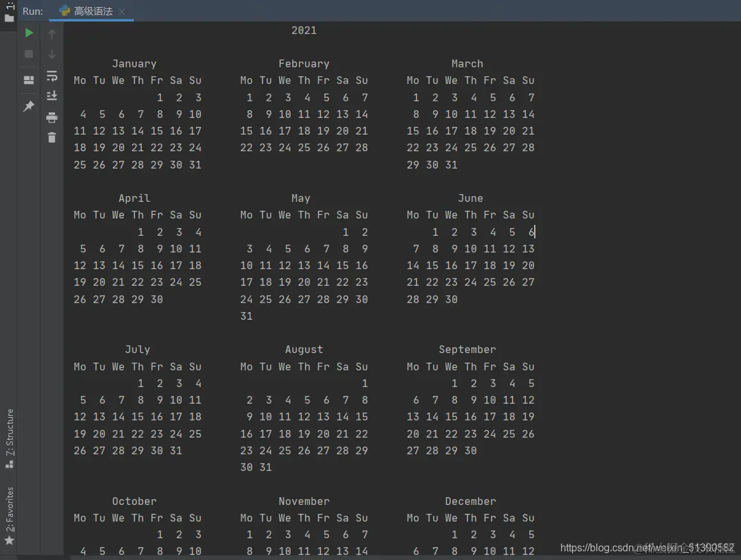This screenshot has height=560, width=741.
Task: Click the Restore Layout icon
Action: 29,80
